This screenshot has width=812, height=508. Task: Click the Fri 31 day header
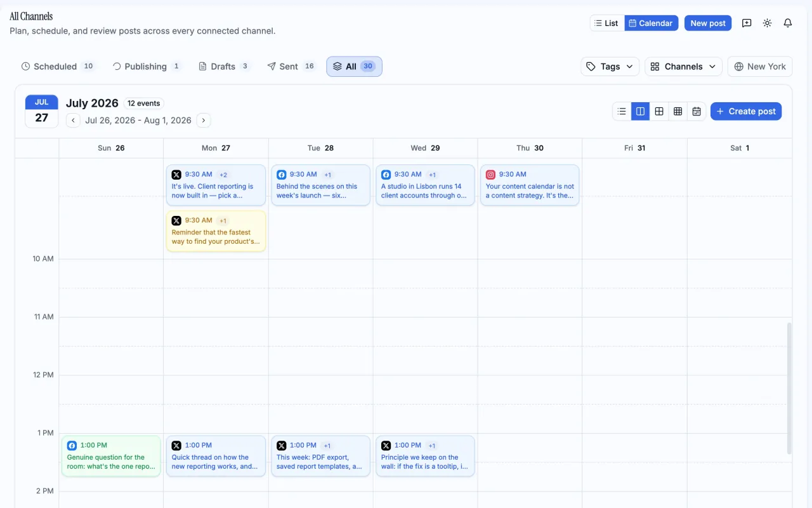tap(634, 148)
